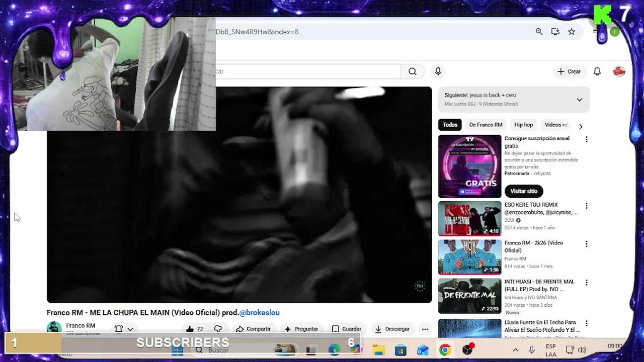Switch the ESP LAA input language
This screenshot has height=362, width=644.
[551, 350]
